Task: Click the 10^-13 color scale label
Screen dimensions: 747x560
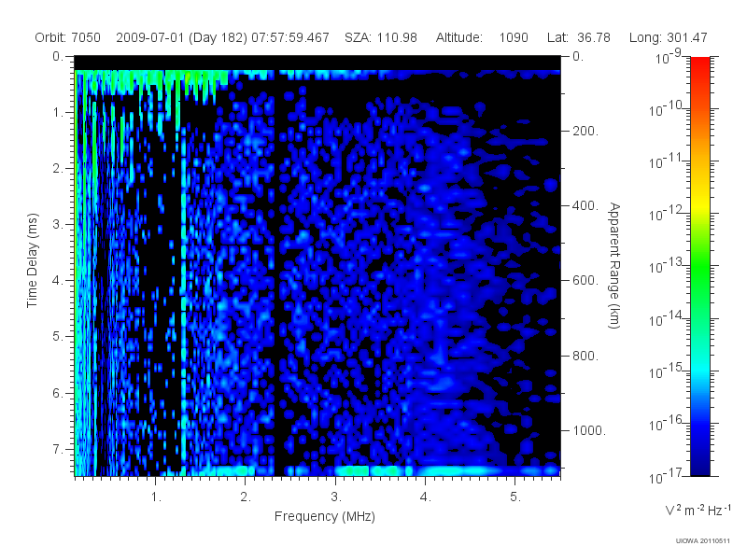Action: 667,265
